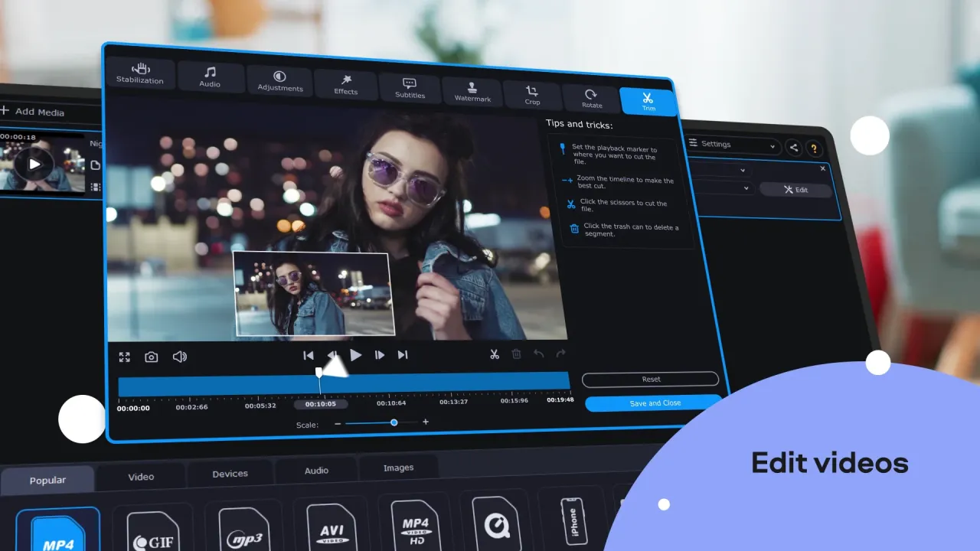Click the blue trim timeline bar
980x551 pixels.
344,385
